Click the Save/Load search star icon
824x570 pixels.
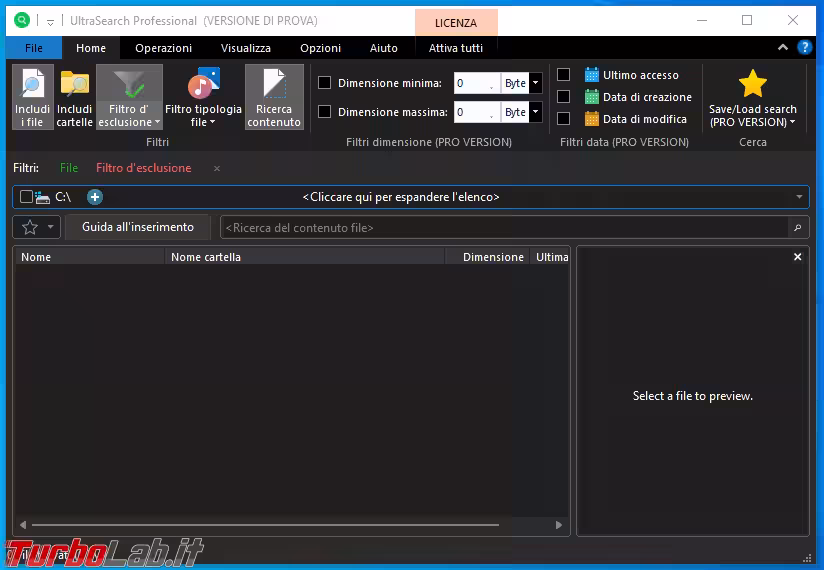pyautogui.click(x=753, y=84)
